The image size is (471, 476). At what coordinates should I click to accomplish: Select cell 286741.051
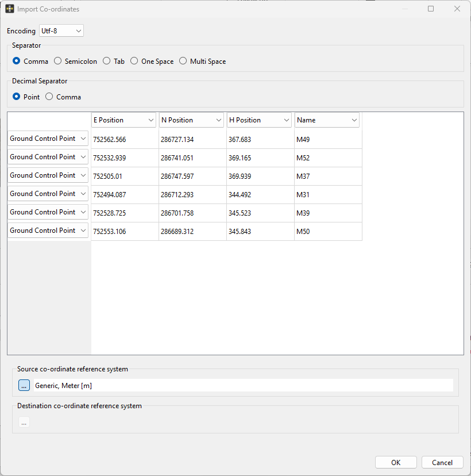[x=192, y=158]
